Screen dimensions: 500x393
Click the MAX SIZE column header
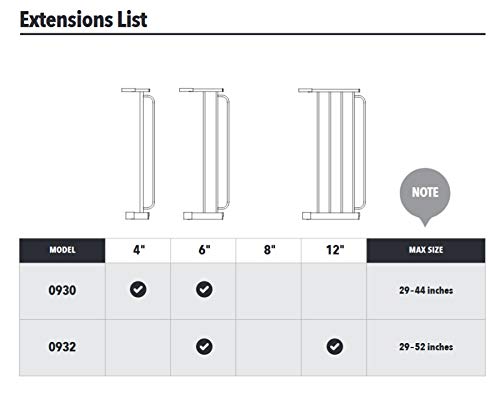pos(426,250)
